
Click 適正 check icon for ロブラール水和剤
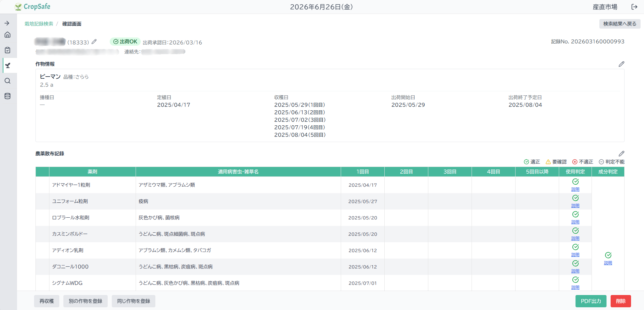point(576,214)
